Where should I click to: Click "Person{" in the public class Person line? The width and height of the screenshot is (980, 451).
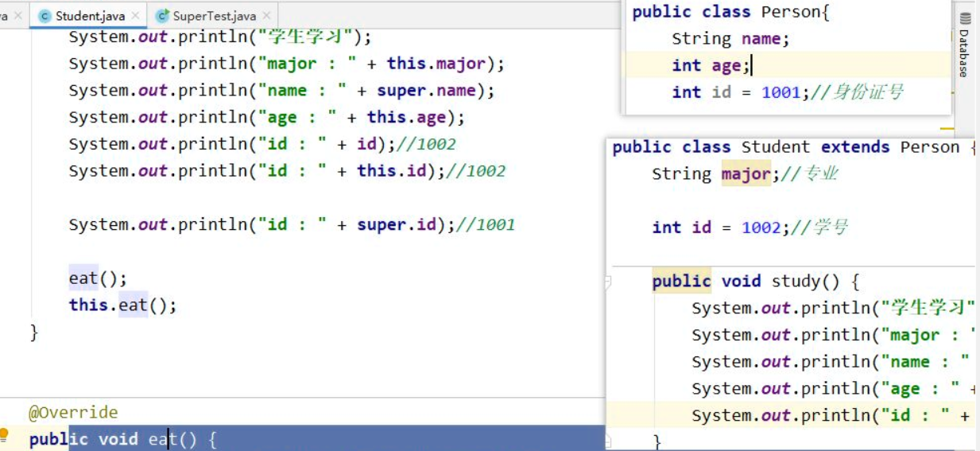click(x=796, y=12)
